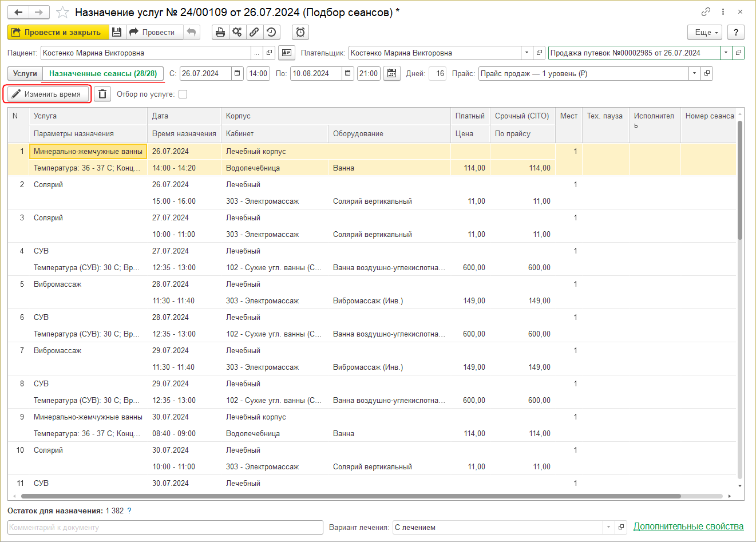Viewport: 756px width, 542px height.
Task: Click the ellipsis select button in Пациент field
Action: (256, 53)
